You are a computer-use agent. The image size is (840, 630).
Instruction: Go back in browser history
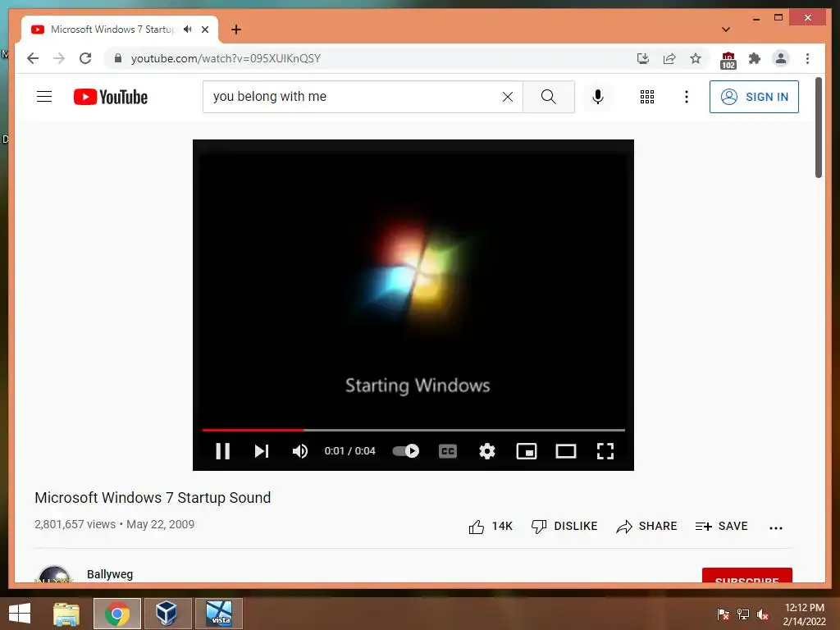[x=33, y=58]
